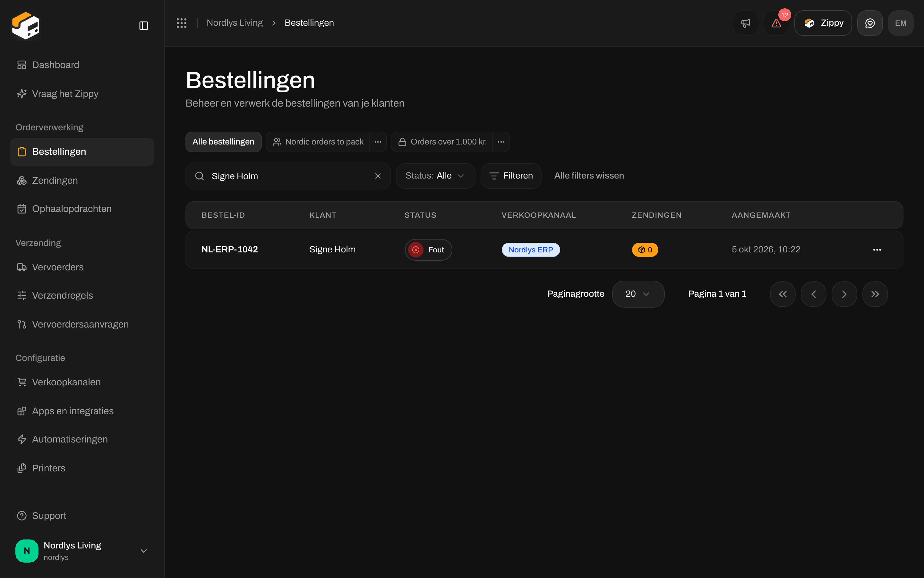
Task: Open Support in the sidebar
Action: pos(82,516)
